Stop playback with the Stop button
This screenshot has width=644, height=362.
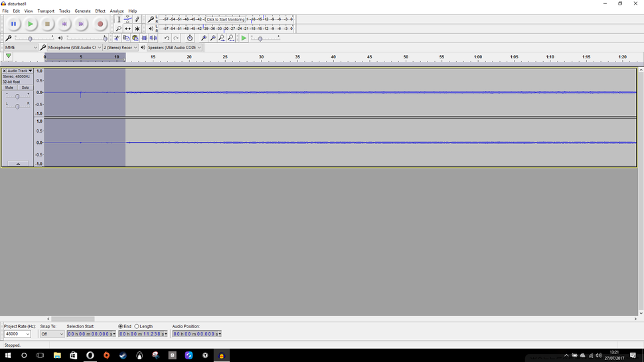point(47,24)
